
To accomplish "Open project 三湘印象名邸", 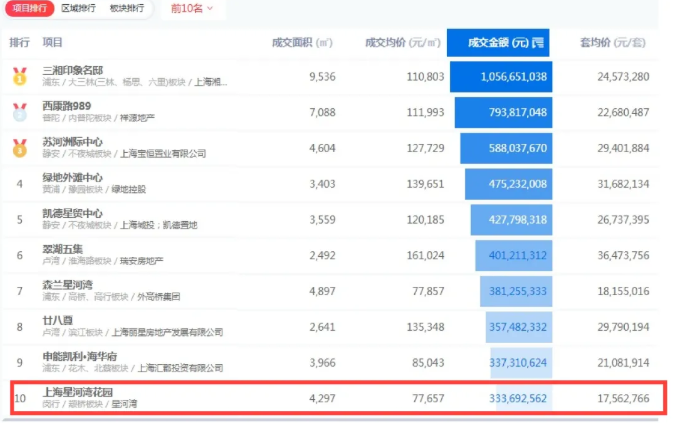I will tap(73, 70).
